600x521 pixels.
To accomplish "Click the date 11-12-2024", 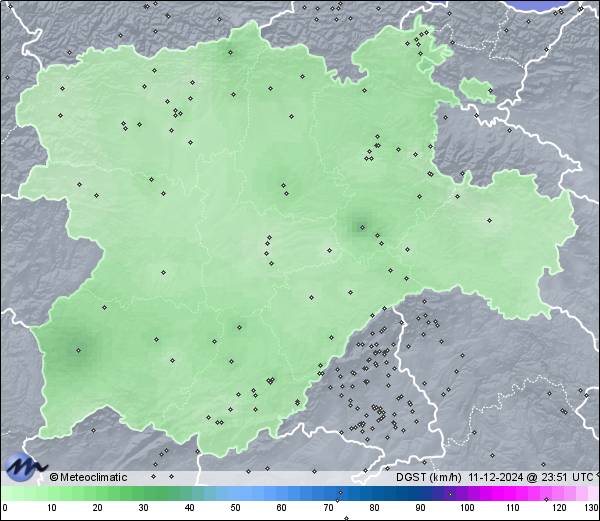I will (x=496, y=477).
